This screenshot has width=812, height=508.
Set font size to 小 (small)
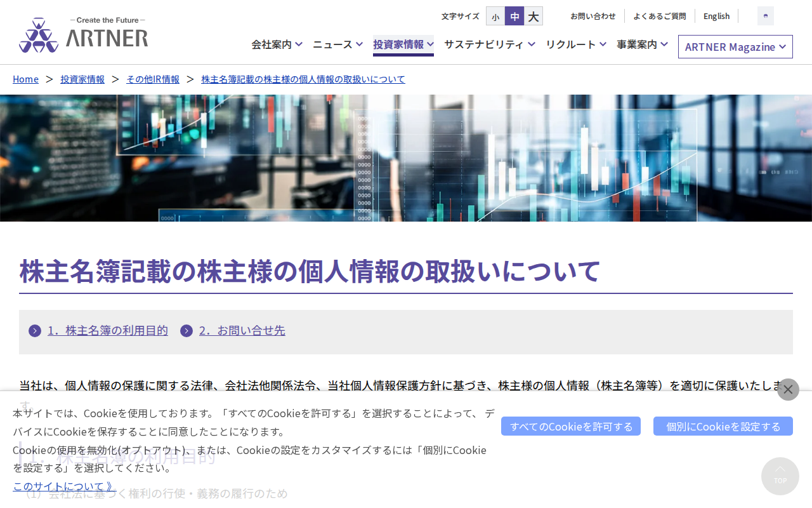point(495,17)
